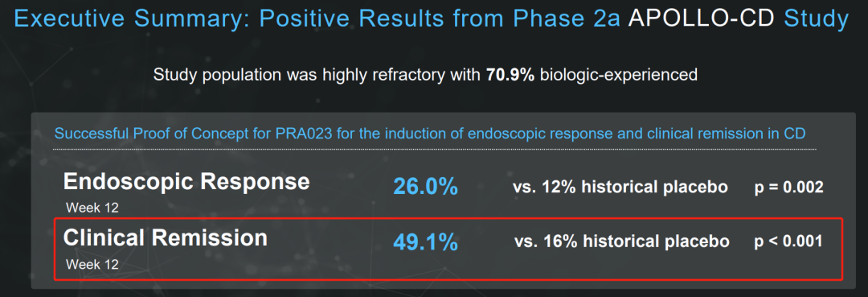This screenshot has width=868, height=297.
Task: Select the 'biologic-experienced' phrase
Action: click(x=619, y=76)
